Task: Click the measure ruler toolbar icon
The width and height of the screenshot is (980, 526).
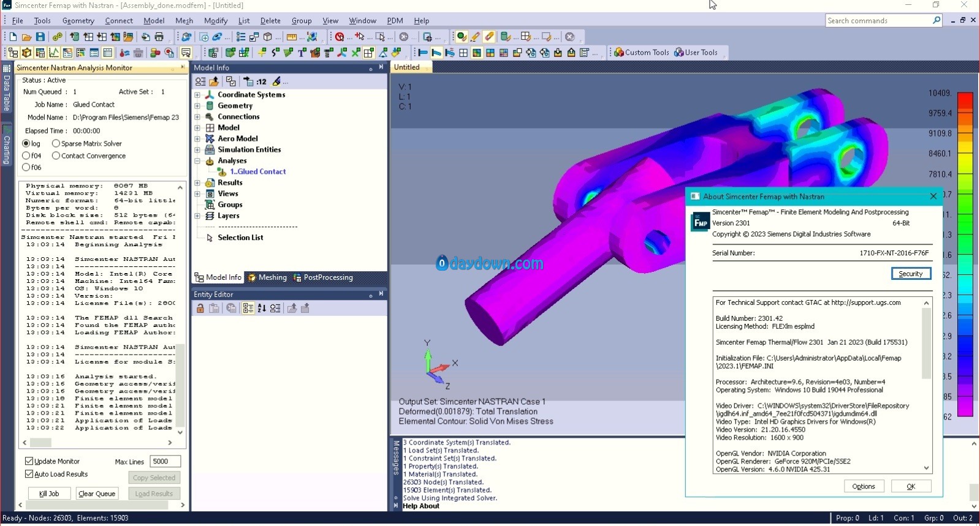Action: 292,37
